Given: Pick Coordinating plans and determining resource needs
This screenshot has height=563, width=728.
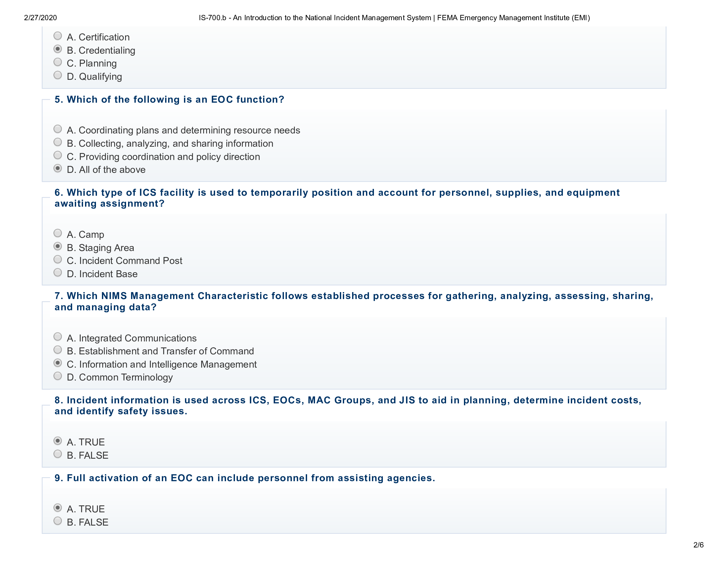Looking at the screenshot, I should (58, 129).
